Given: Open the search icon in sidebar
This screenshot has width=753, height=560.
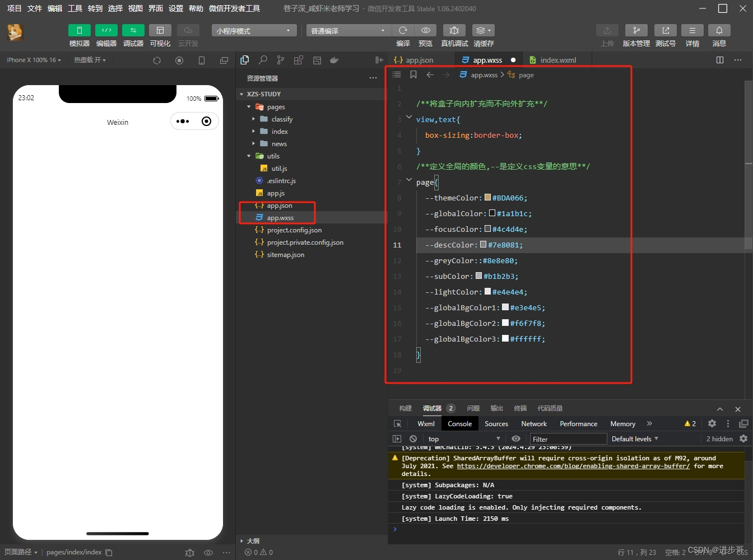Looking at the screenshot, I should point(263,60).
